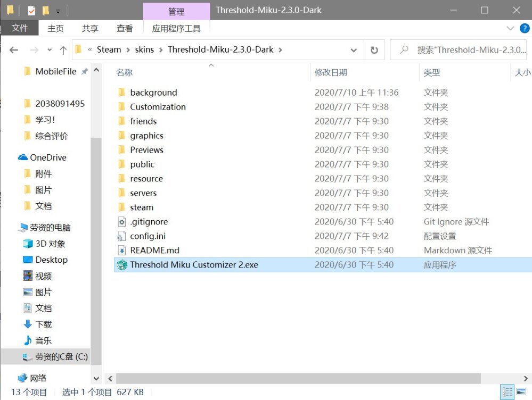532x400 pixels.
Task: Open MobileFile in the navigation pane
Action: point(55,71)
